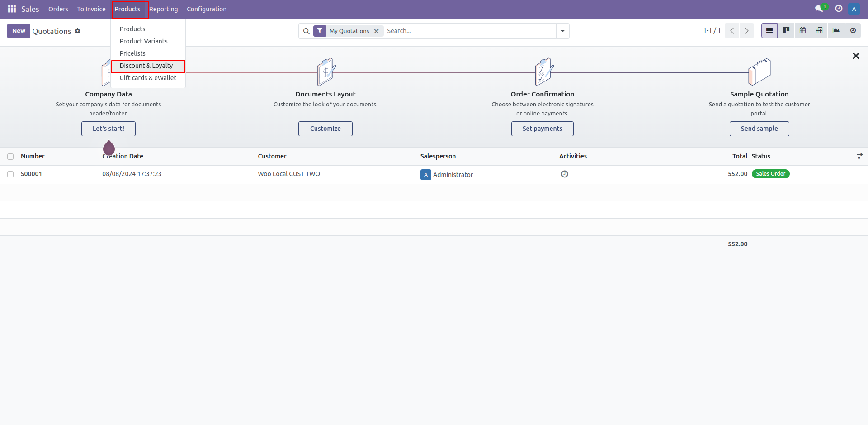The image size is (868, 425).
Task: Expand the search options dropdown arrow
Action: click(562, 31)
